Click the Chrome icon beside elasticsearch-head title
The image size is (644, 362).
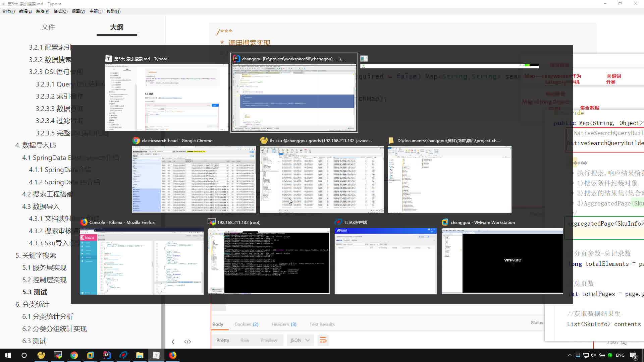pyautogui.click(x=136, y=140)
